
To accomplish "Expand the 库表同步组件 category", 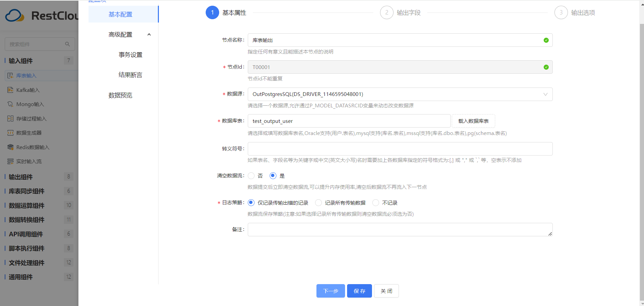I will coord(39,191).
